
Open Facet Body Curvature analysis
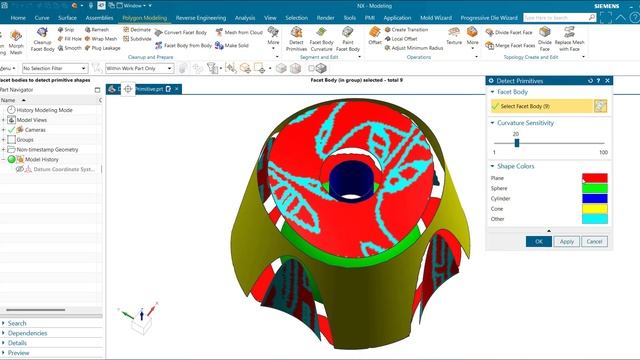click(x=322, y=40)
